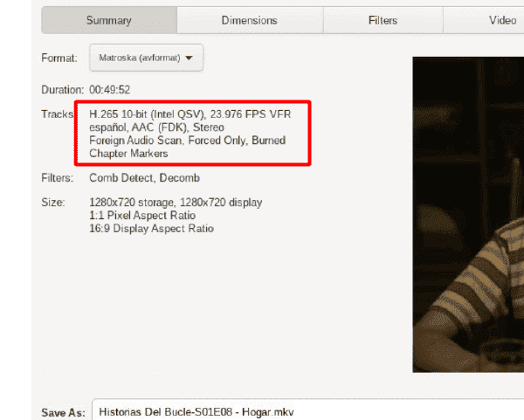Click the duration value 00:49:52

coord(110,90)
